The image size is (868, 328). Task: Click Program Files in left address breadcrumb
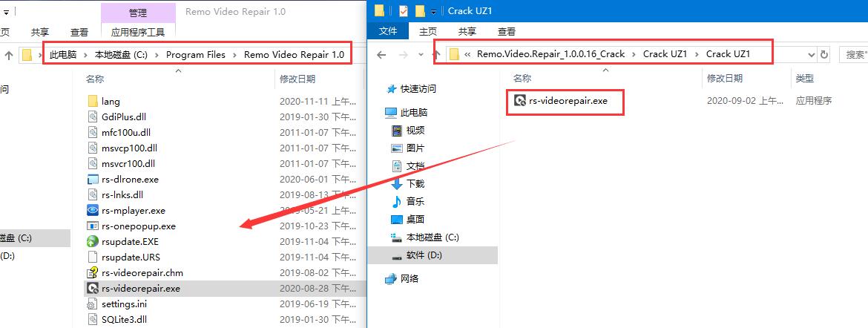click(x=196, y=55)
